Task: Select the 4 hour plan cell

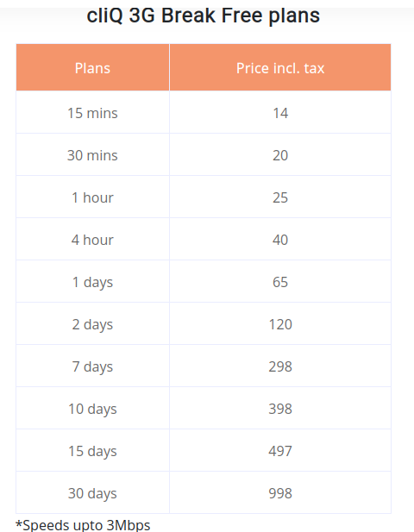Action: click(x=92, y=239)
